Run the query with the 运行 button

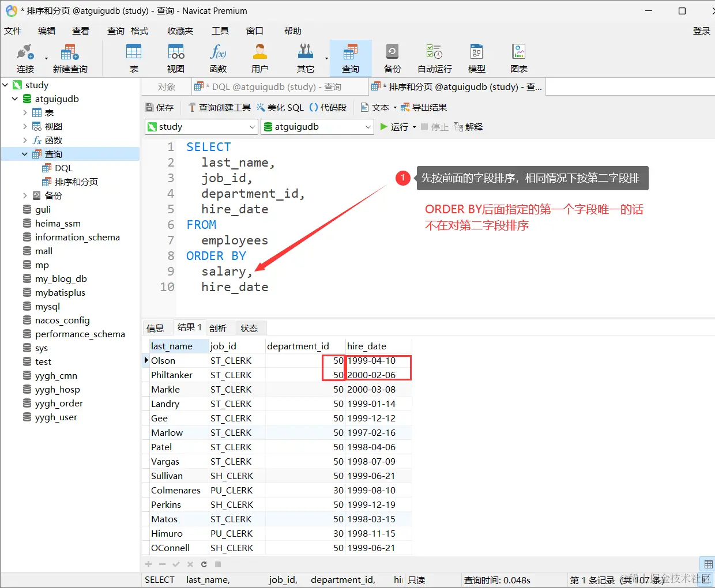[394, 127]
